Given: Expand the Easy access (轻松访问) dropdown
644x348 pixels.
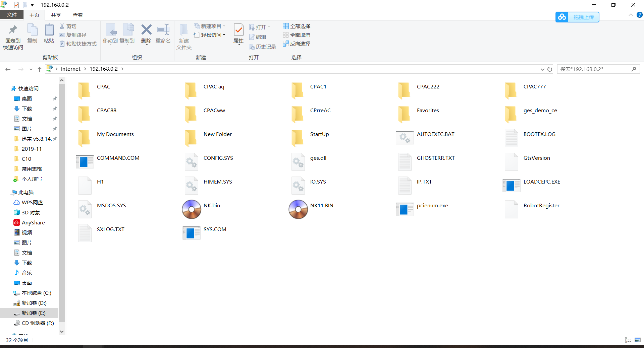Looking at the screenshot, I should click(x=210, y=35).
